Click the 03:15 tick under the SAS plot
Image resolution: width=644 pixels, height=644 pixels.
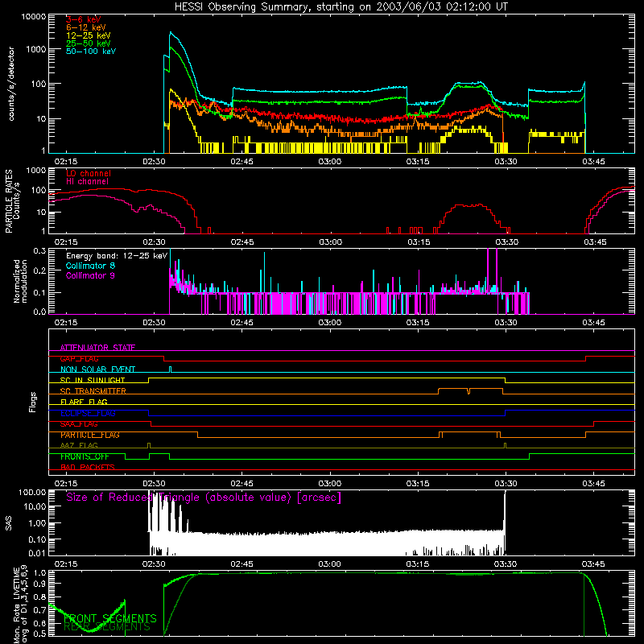[417, 564]
